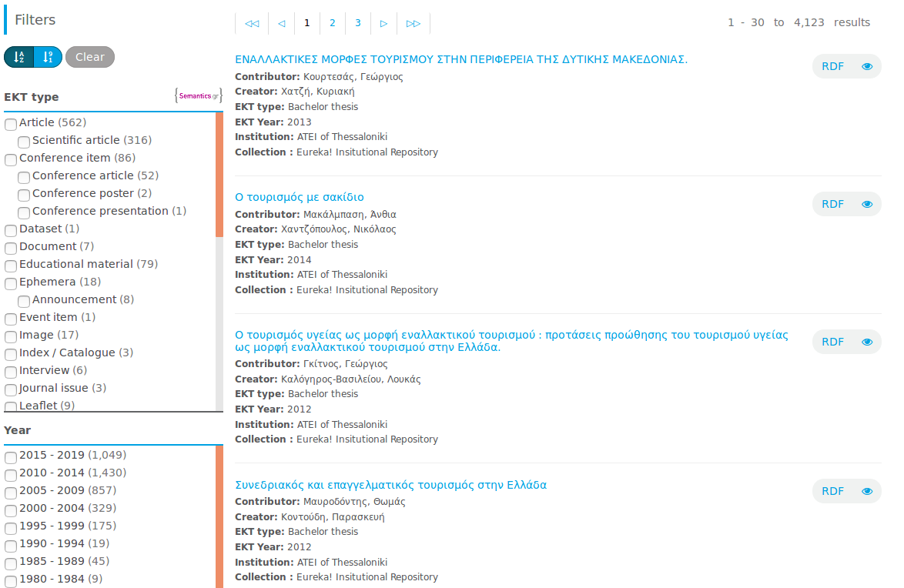Go to the next results page
This screenshot has height=588, width=904.
coord(383,23)
